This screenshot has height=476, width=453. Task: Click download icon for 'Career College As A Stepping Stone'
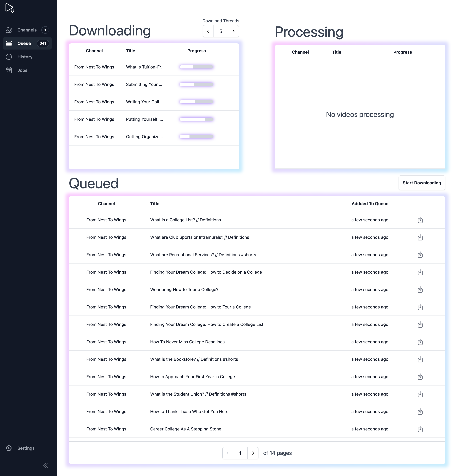point(420,429)
